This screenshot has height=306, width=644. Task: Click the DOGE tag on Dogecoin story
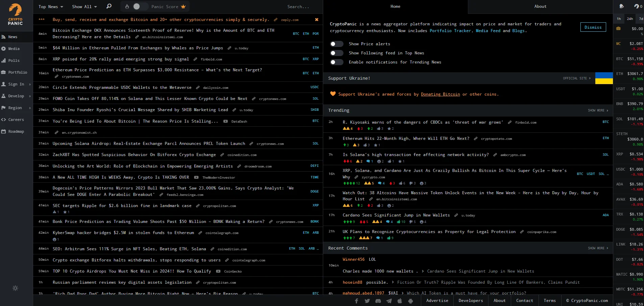(314, 192)
